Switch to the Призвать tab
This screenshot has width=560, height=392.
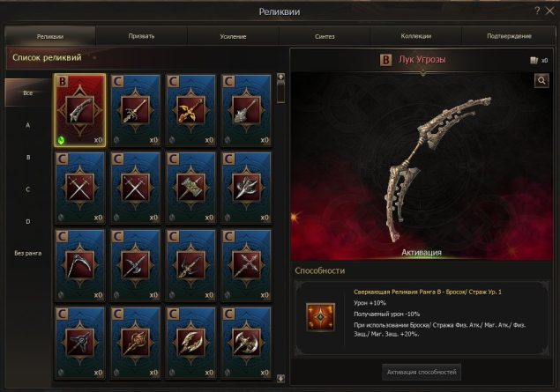[x=141, y=36]
